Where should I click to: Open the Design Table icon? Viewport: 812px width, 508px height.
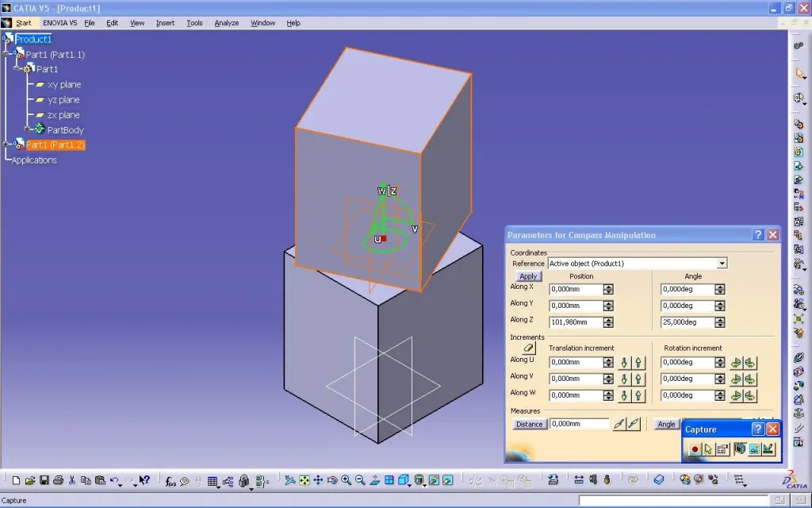coord(212,482)
